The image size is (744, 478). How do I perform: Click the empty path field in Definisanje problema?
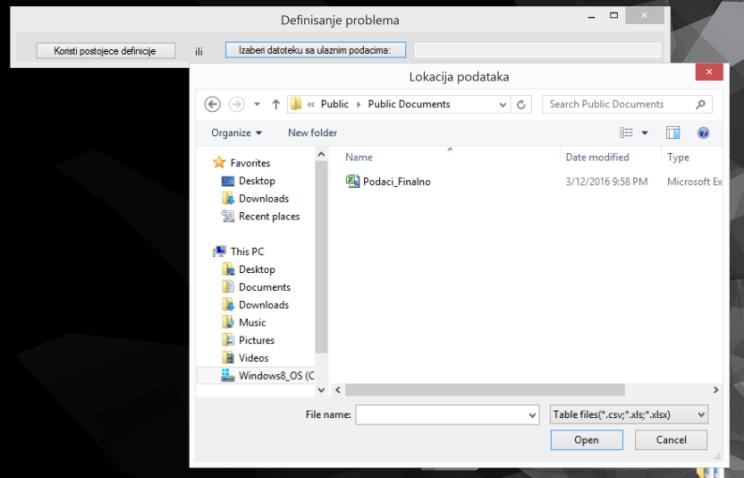(538, 50)
